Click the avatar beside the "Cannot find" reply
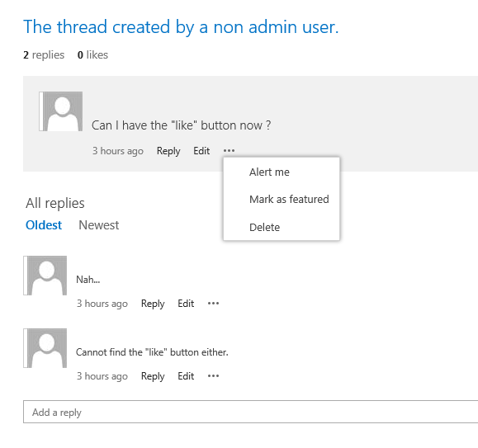Screen dimensions: 478x448 click(x=45, y=348)
